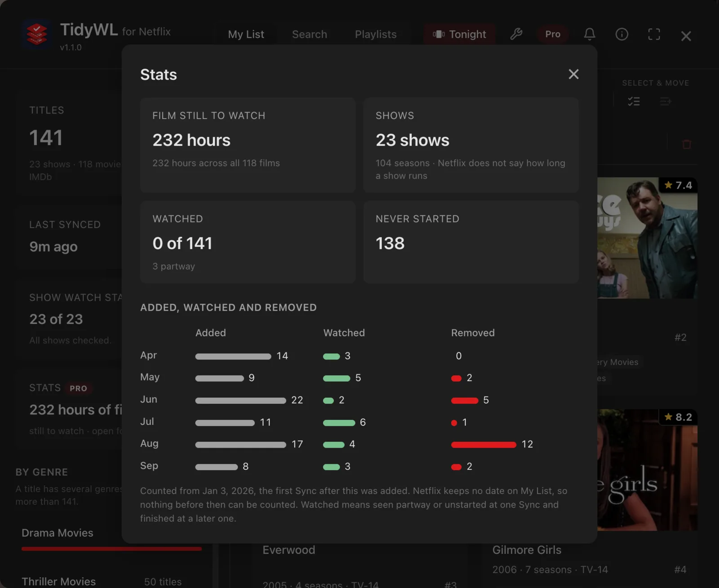The height and width of the screenshot is (588, 719).
Task: Click the Shows 23 shows card
Action: point(471,145)
